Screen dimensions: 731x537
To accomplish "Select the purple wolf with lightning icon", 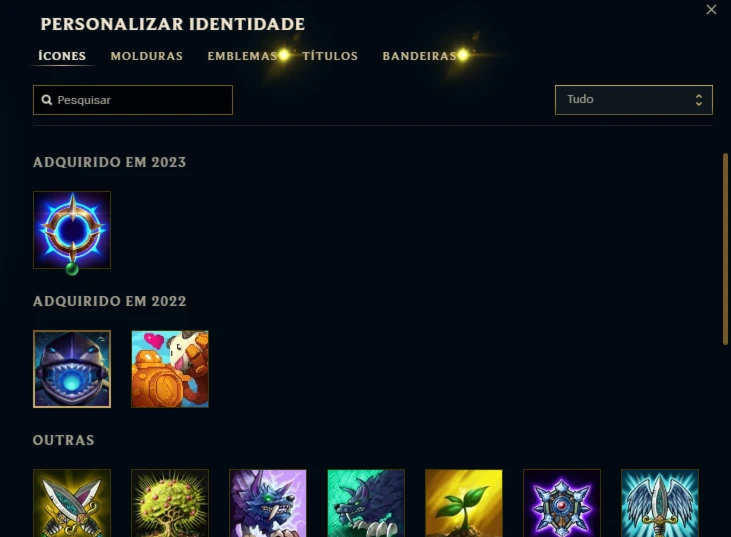I will click(x=268, y=503).
